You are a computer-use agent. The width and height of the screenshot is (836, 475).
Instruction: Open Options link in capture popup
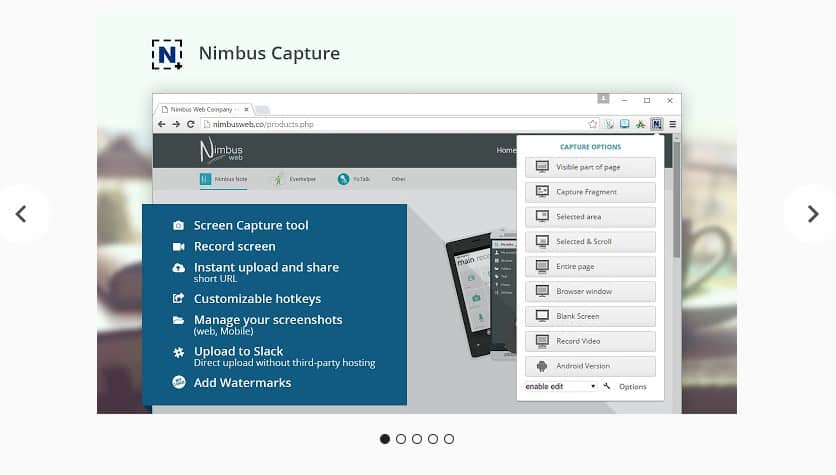633,387
